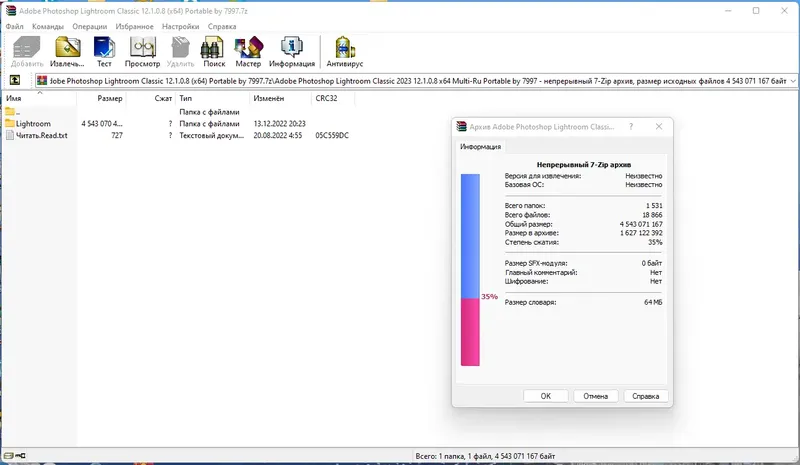Screen dimensions: 800x465
Task: Select the Читать.Read.txt file icon
Action: [x=10, y=135]
